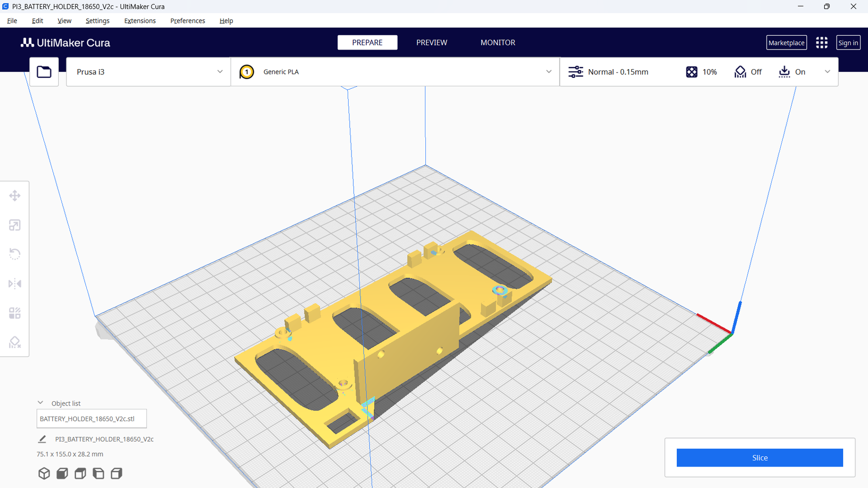Click Sign in button
The width and height of the screenshot is (868, 488).
(x=848, y=42)
